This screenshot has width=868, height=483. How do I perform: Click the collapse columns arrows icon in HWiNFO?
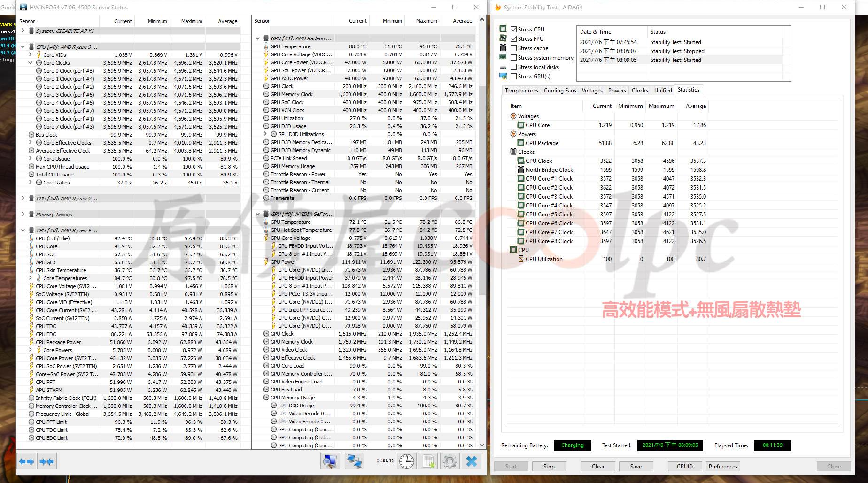point(46,461)
